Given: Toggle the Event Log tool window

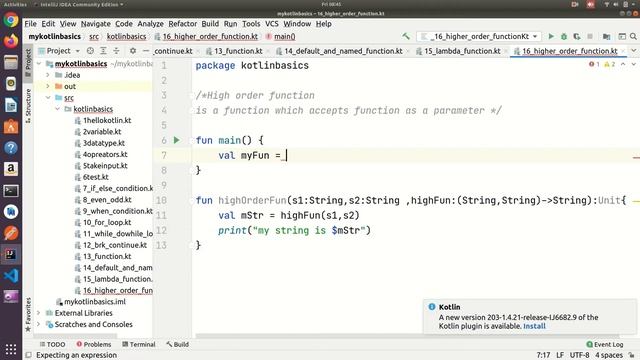Looking at the screenshot, I should pos(604,344).
